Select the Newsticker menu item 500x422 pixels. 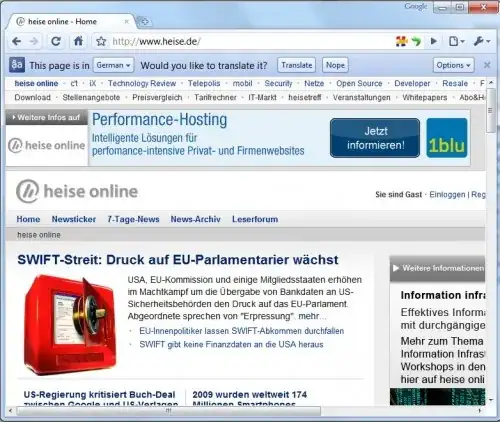tap(74, 219)
